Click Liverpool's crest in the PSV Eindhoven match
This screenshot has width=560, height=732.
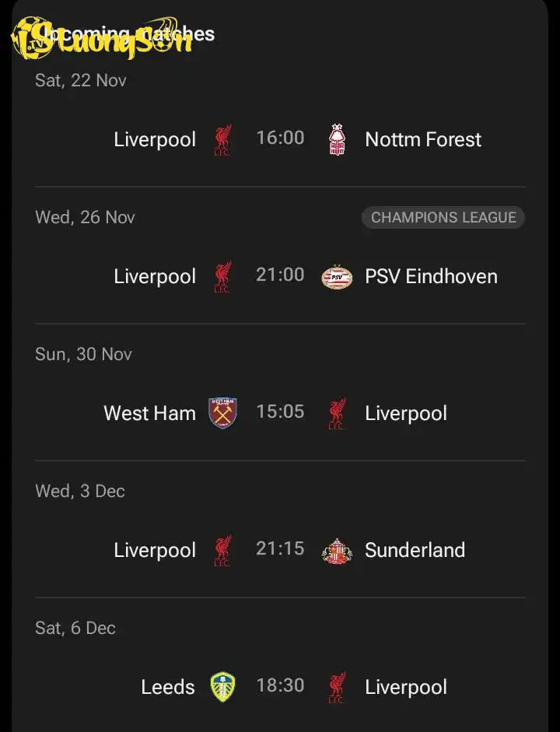[223, 277]
